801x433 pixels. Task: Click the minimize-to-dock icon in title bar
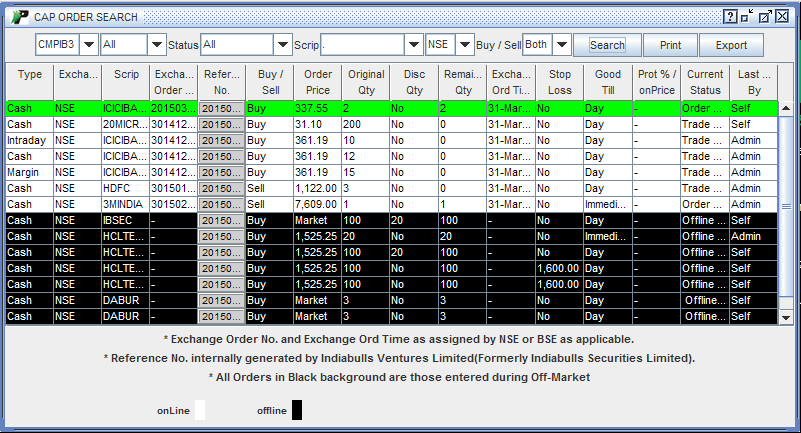[x=747, y=17]
